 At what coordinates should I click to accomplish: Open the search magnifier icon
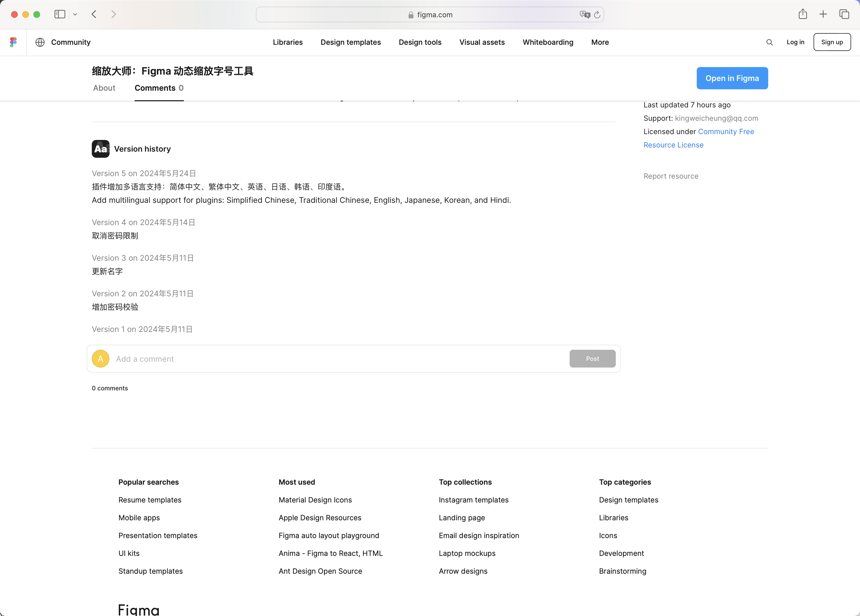[769, 42]
